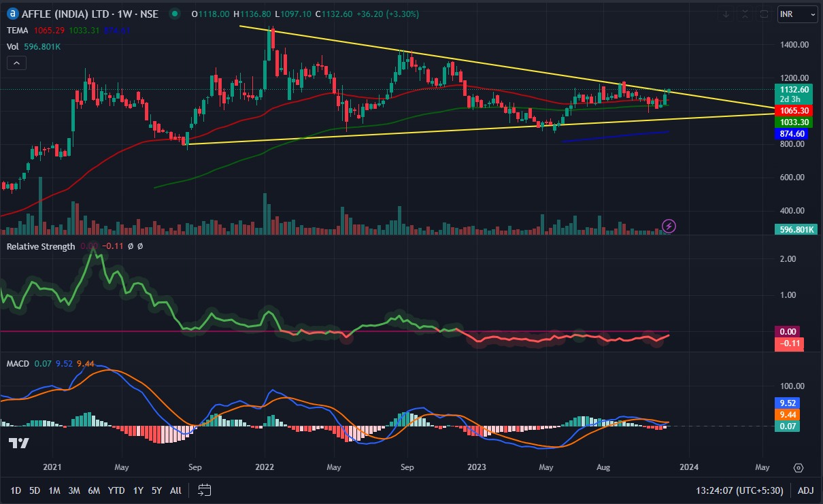Select the 6M time range

[95, 490]
